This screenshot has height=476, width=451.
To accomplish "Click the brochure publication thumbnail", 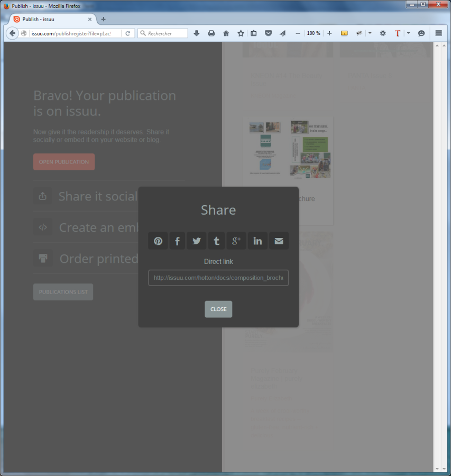I will pos(288,149).
